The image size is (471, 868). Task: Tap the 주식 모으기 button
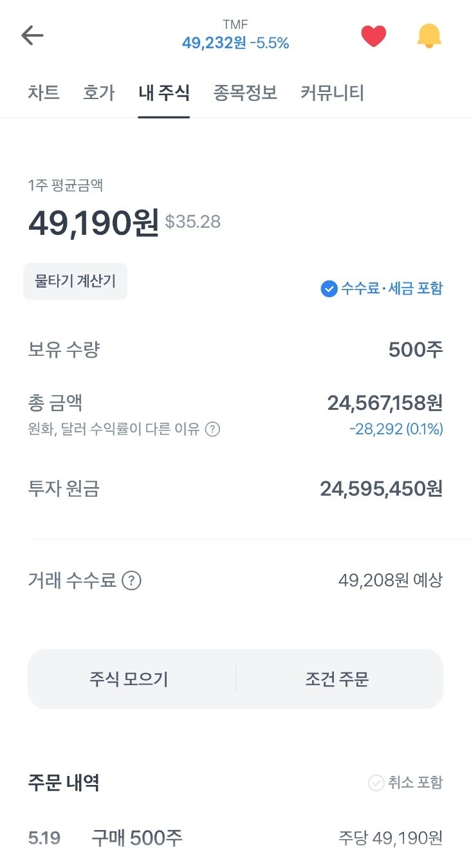pos(129,679)
